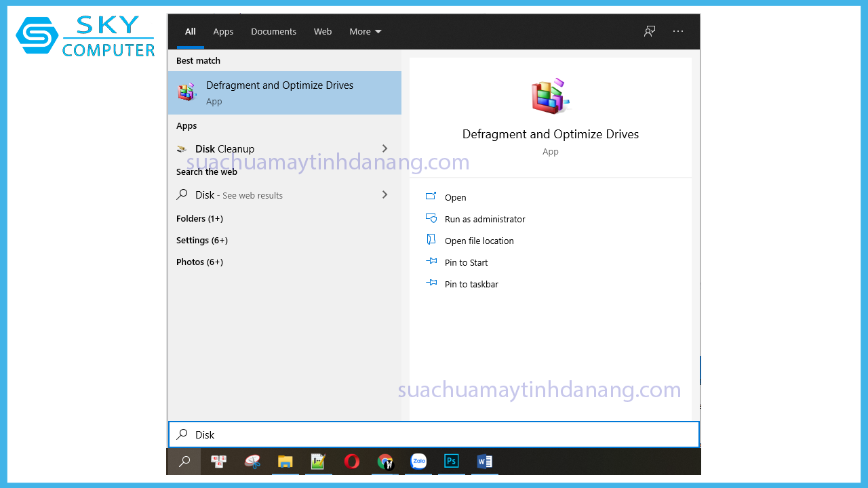Expand Disk Cleanup result arrow
The height and width of the screenshot is (488, 868).
click(384, 148)
